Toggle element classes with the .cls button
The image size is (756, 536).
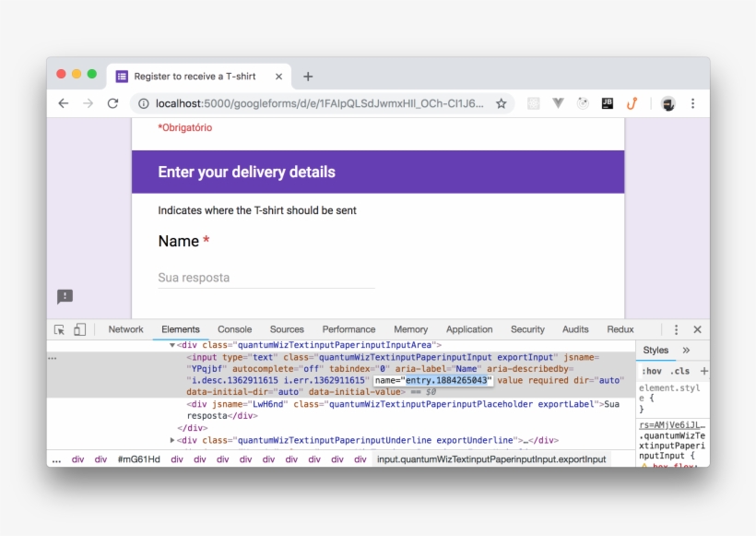tap(682, 370)
